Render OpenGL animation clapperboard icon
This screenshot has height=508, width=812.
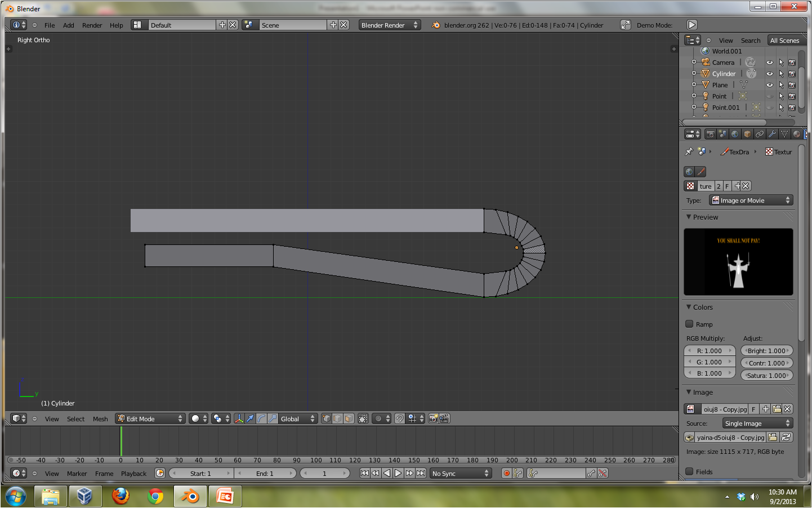click(444, 418)
